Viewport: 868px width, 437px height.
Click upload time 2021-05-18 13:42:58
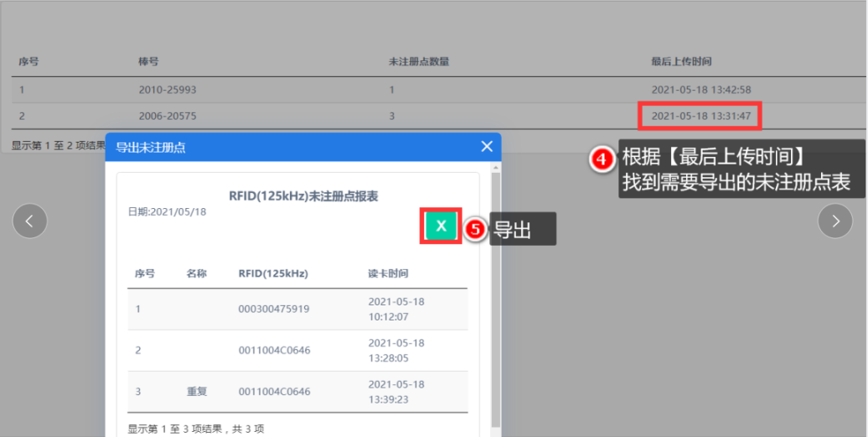tap(700, 90)
